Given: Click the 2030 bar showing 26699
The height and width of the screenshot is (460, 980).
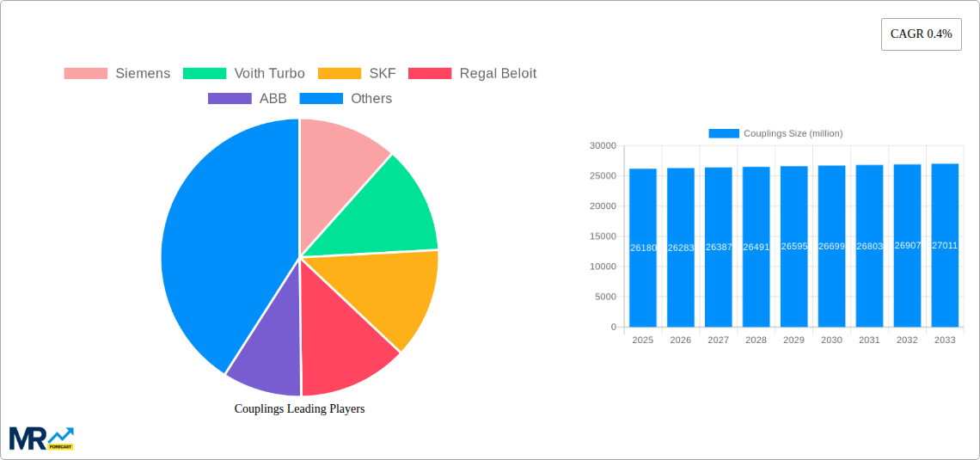Looking at the screenshot, I should click(831, 246).
